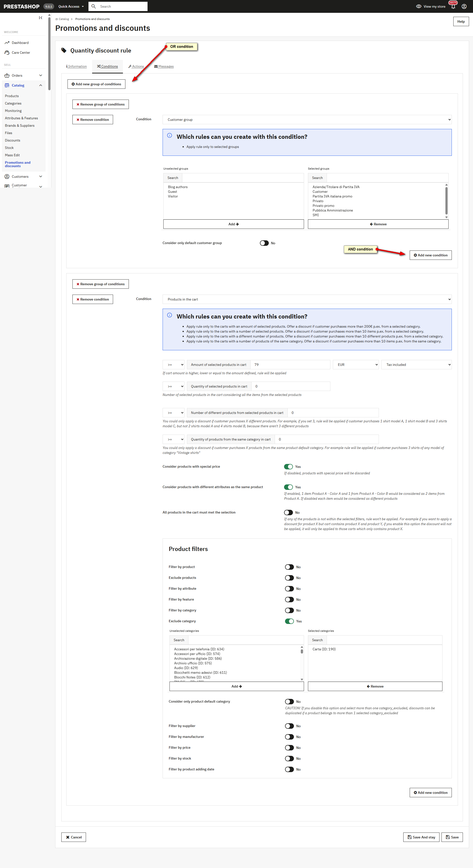473x868 pixels.
Task: Click the Catalog store icon
Action: pyautogui.click(x=7, y=86)
